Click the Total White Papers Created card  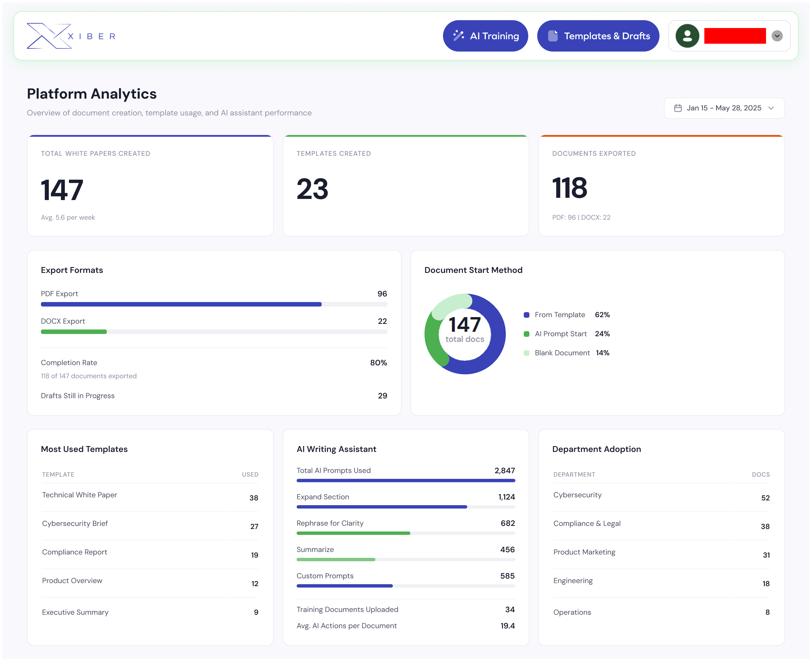point(150,186)
